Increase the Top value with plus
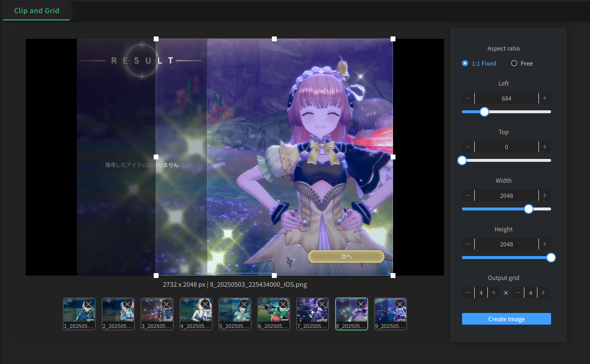Screen dimensions: 590x364 point(545,147)
